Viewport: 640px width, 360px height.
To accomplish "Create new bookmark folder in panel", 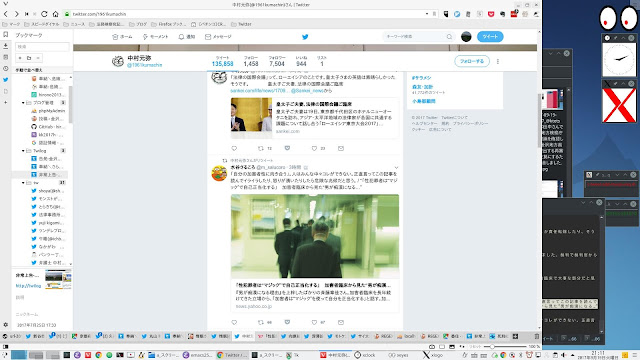I will tap(29, 58).
